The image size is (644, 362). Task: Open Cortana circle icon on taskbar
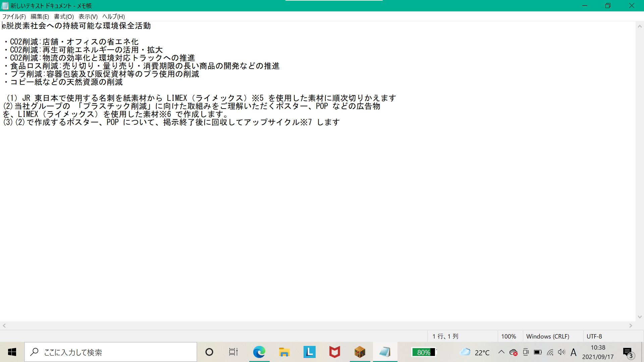tap(209, 352)
